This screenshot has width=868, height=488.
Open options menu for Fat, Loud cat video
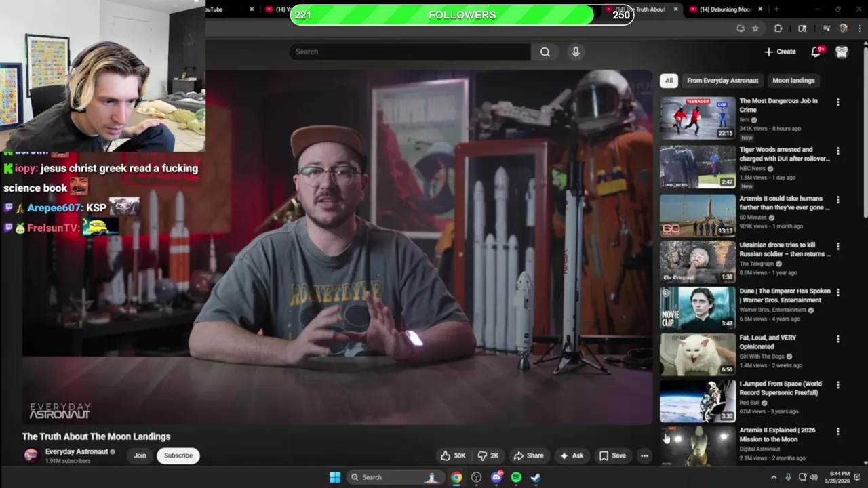[838, 339]
